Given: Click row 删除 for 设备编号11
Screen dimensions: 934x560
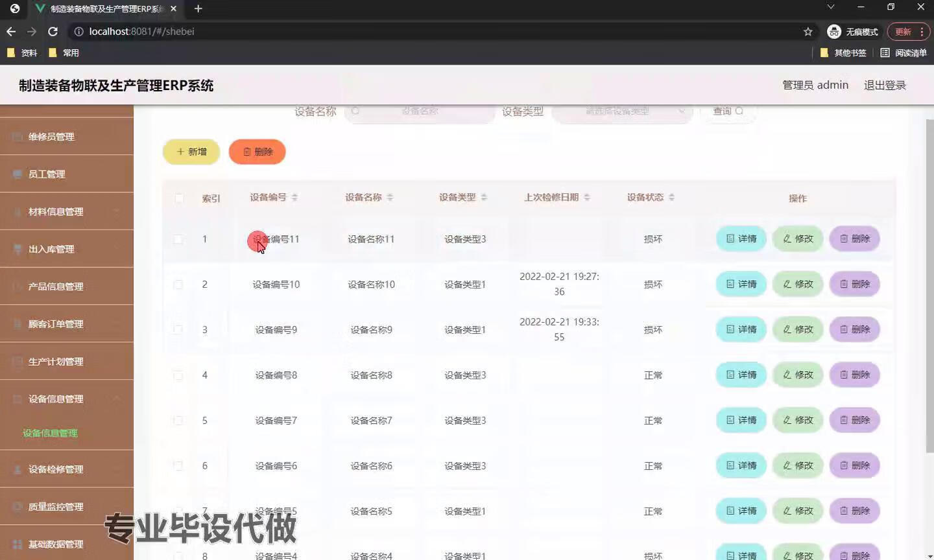Looking at the screenshot, I should pos(855,239).
